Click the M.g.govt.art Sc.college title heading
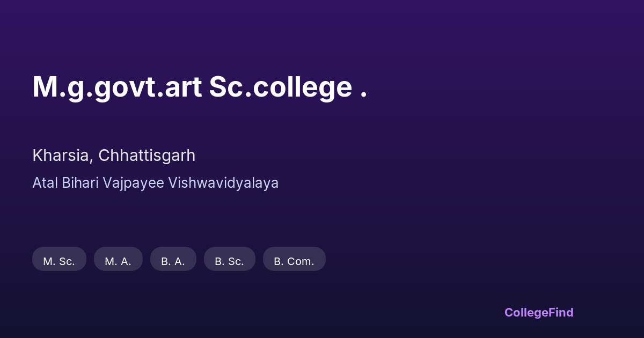644x338 pixels. pyautogui.click(x=200, y=87)
